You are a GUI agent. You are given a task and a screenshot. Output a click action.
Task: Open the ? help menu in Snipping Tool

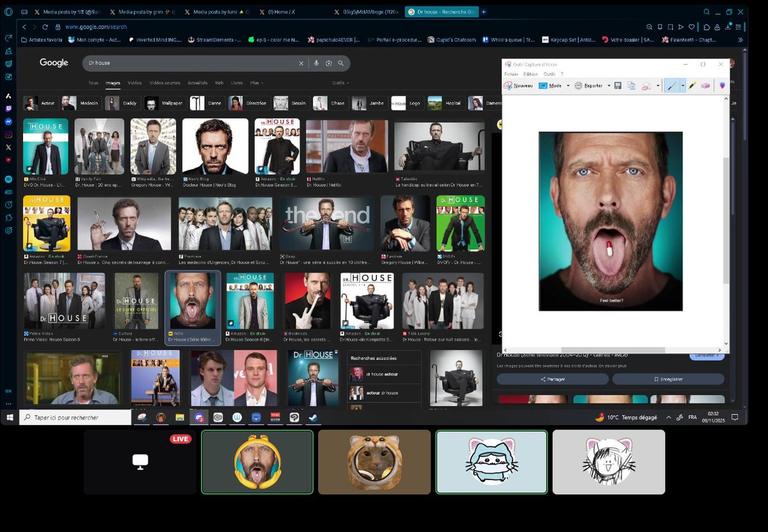coord(562,74)
